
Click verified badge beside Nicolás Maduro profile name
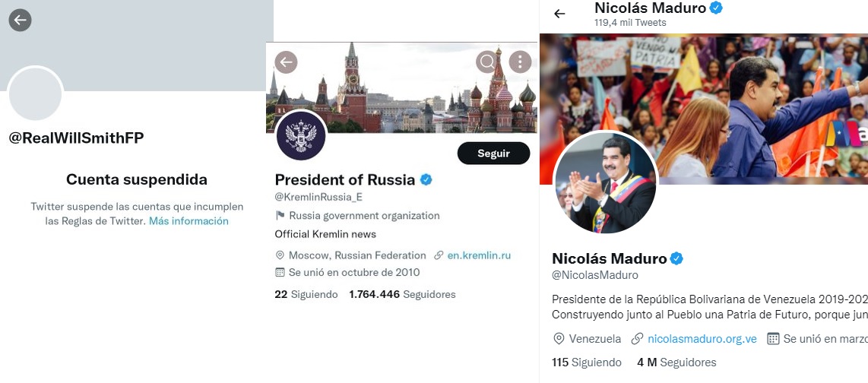[676, 258]
